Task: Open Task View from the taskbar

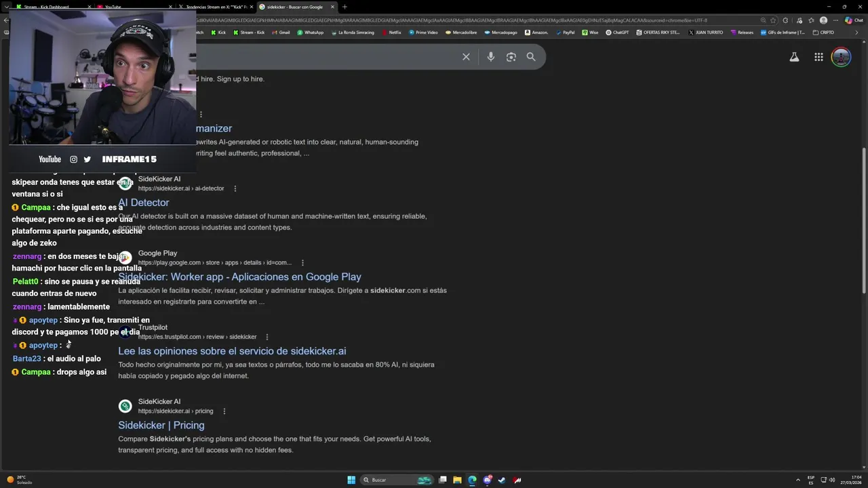Action: pos(442,480)
